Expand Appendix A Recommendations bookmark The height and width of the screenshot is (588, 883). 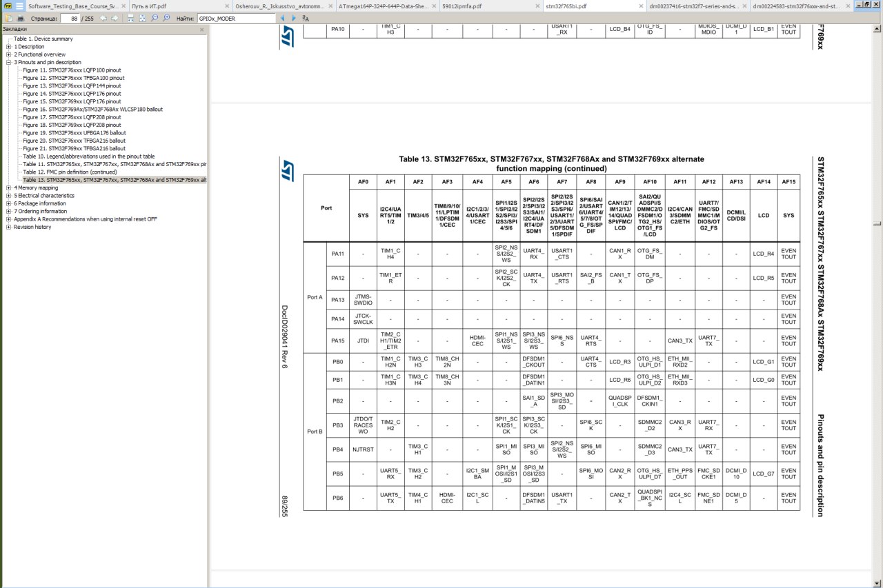[8, 219]
